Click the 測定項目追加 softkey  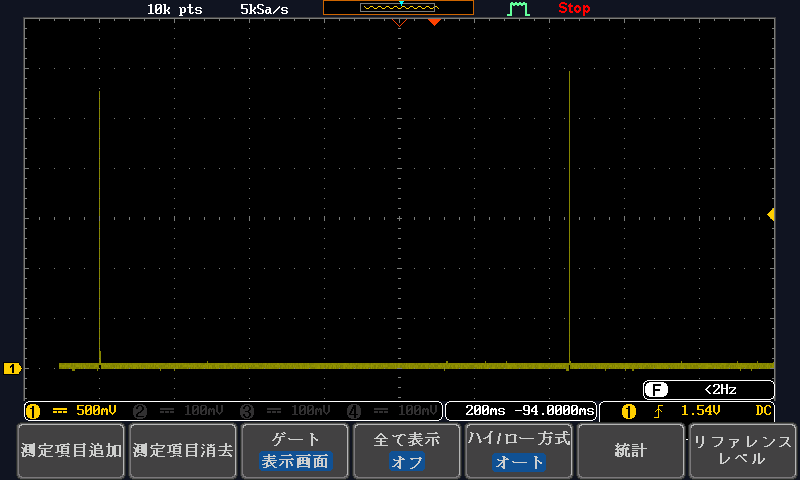coord(71,451)
